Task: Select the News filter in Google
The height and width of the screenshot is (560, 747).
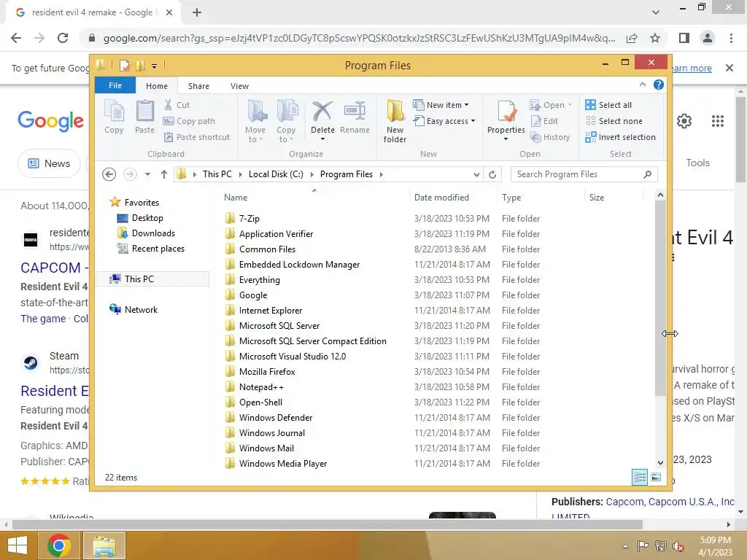Action: 50,163
